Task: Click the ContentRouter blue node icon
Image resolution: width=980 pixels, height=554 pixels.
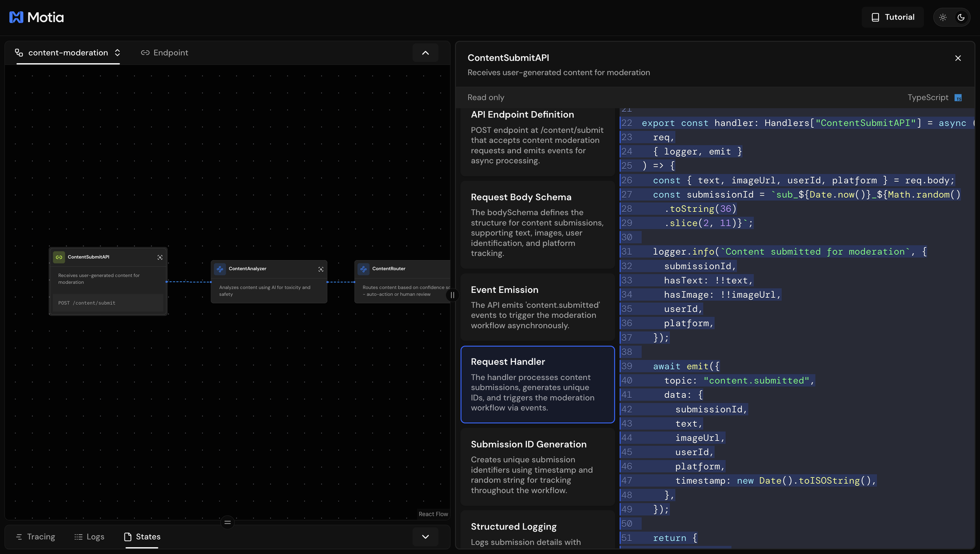Action: pyautogui.click(x=364, y=269)
